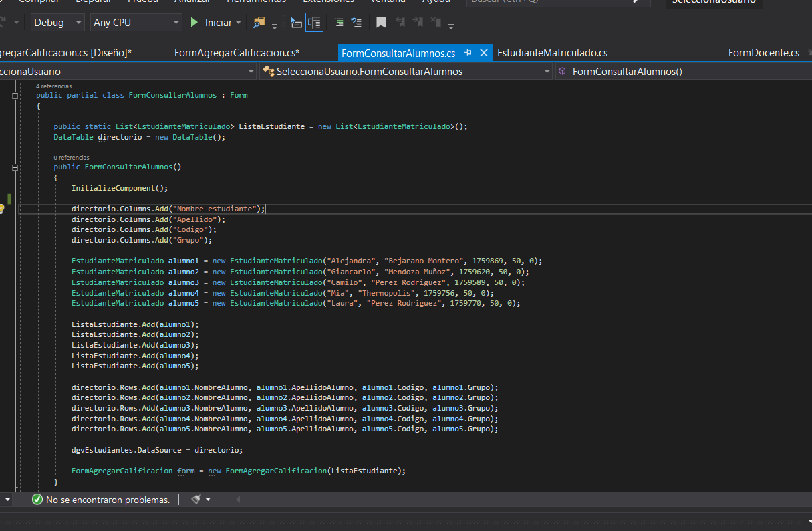Click the 'FormAgregarCalificacion form = new' line
812x531 pixels.
coord(239,471)
